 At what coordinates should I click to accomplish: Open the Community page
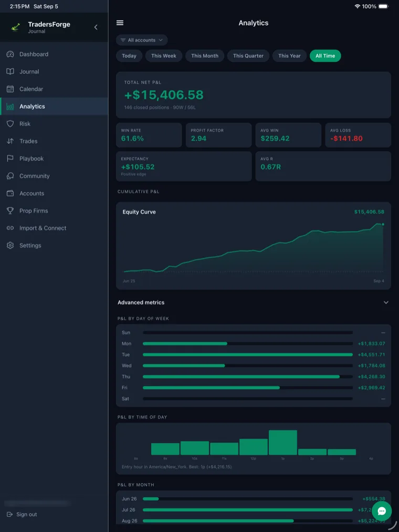coord(54,176)
